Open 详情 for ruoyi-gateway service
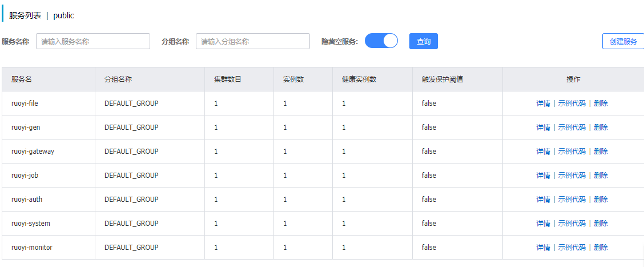This screenshot has height=267, width=644. click(x=543, y=152)
